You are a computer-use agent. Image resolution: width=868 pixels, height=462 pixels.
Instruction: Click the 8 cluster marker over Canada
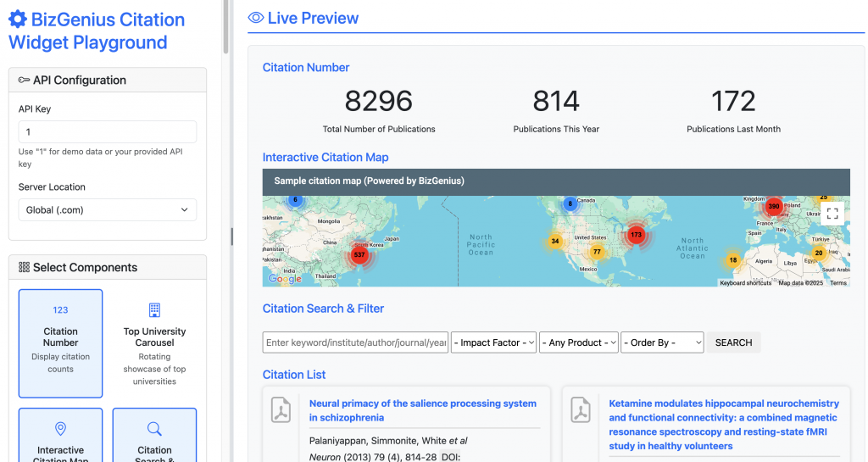point(570,203)
